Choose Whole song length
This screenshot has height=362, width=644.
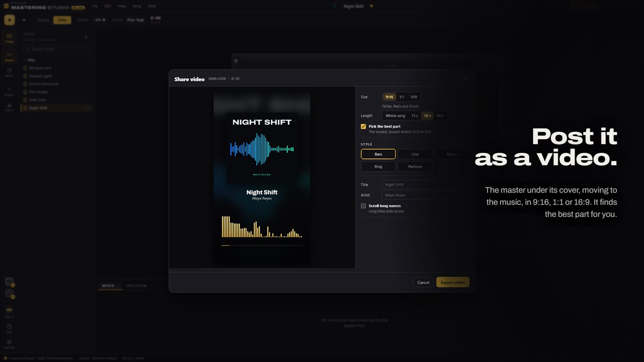click(x=395, y=116)
